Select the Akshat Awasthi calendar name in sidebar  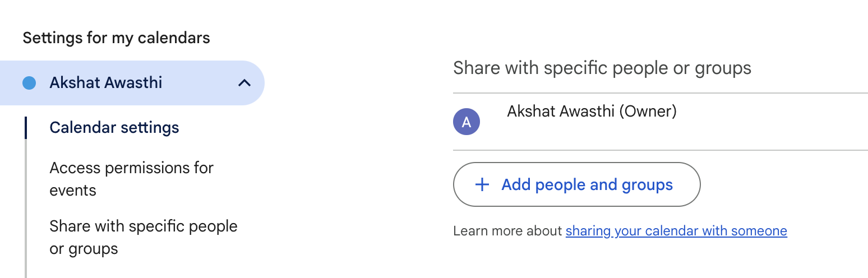[106, 83]
